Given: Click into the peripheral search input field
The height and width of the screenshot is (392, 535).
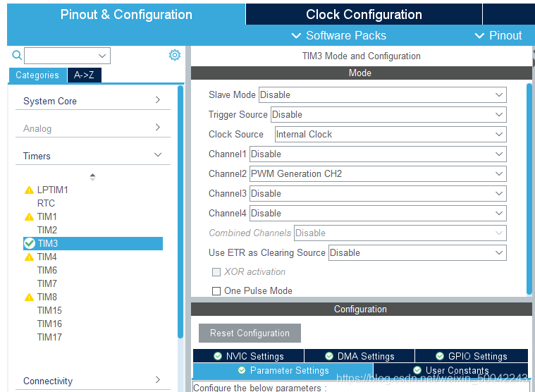Looking at the screenshot, I should tap(61, 56).
